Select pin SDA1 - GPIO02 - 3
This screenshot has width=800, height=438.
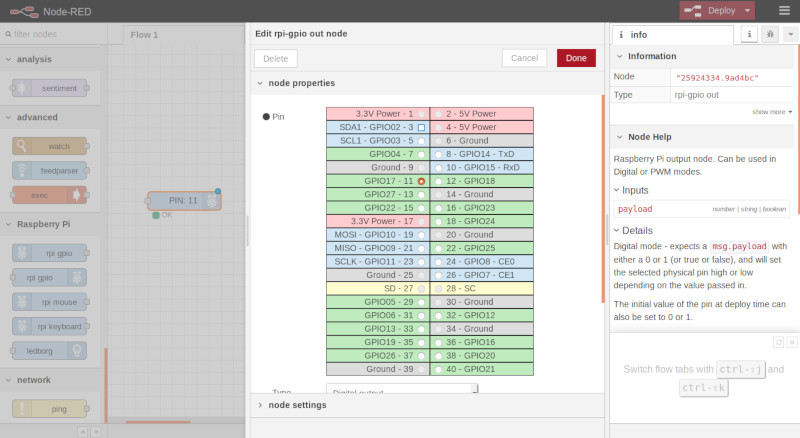pos(421,127)
